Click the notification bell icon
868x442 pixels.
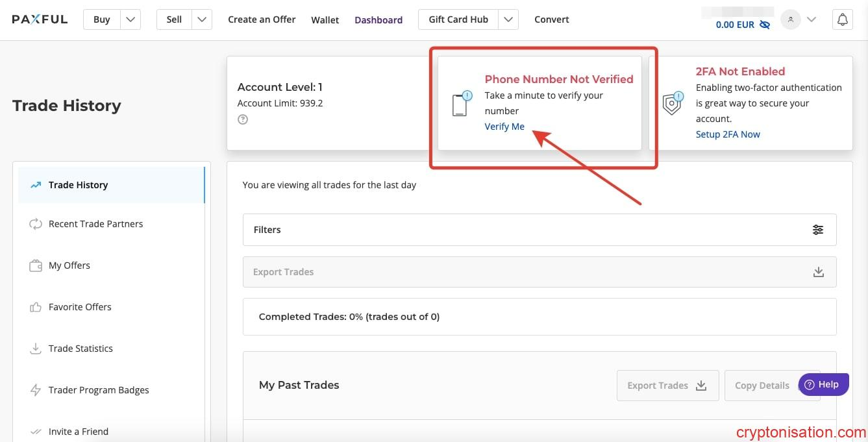coord(842,19)
